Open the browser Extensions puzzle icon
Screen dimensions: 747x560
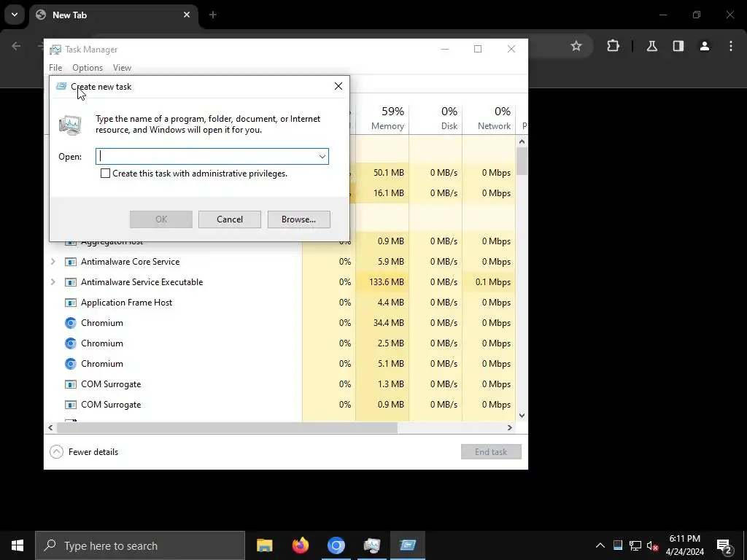613,46
